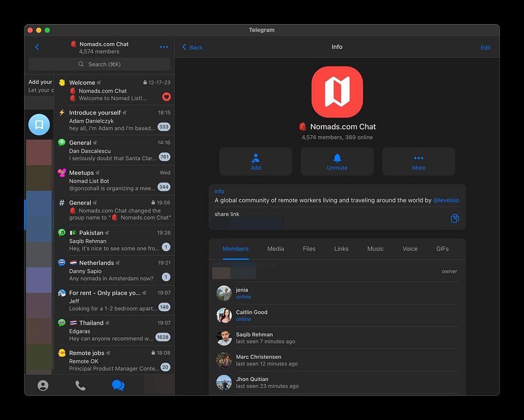
Task: Go back using the sidebar header chevron
Action: coord(37,47)
